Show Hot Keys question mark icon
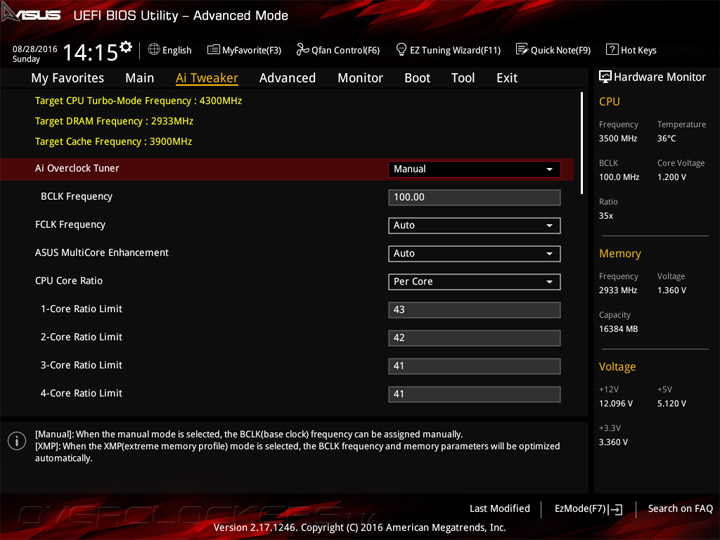The image size is (720, 540). (612, 49)
